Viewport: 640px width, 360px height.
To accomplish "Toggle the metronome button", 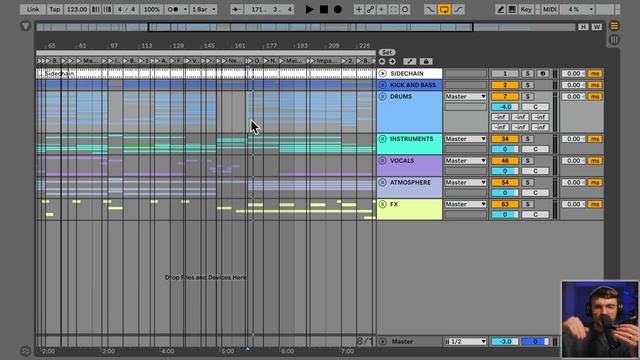I will click(x=173, y=9).
